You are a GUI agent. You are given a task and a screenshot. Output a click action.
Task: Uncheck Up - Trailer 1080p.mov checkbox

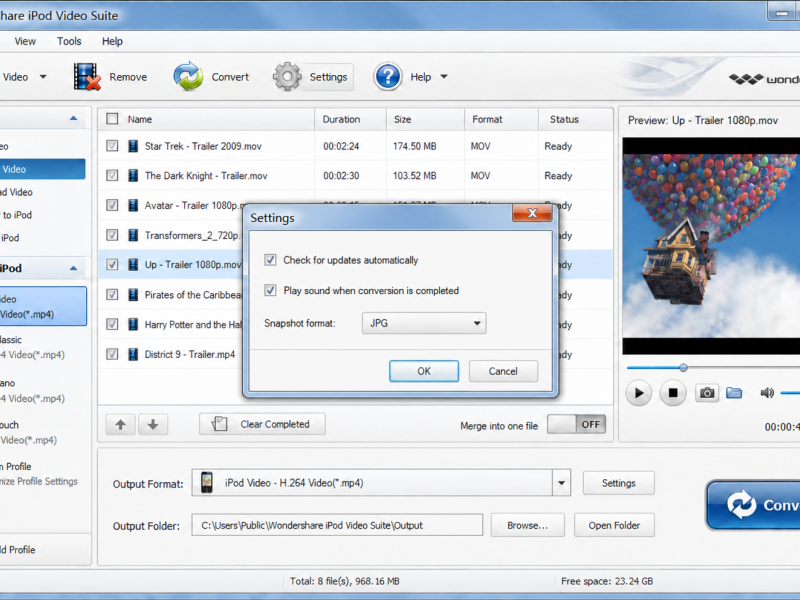pyautogui.click(x=112, y=265)
